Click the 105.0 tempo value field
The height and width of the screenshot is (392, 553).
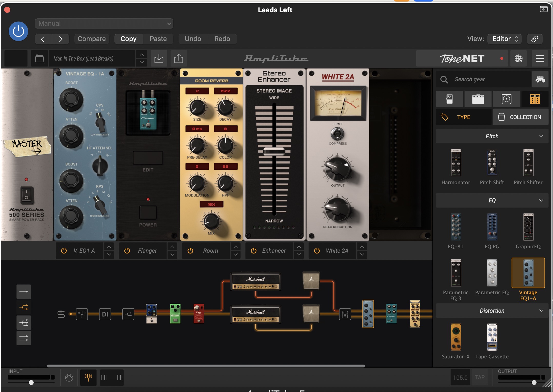coord(460,377)
